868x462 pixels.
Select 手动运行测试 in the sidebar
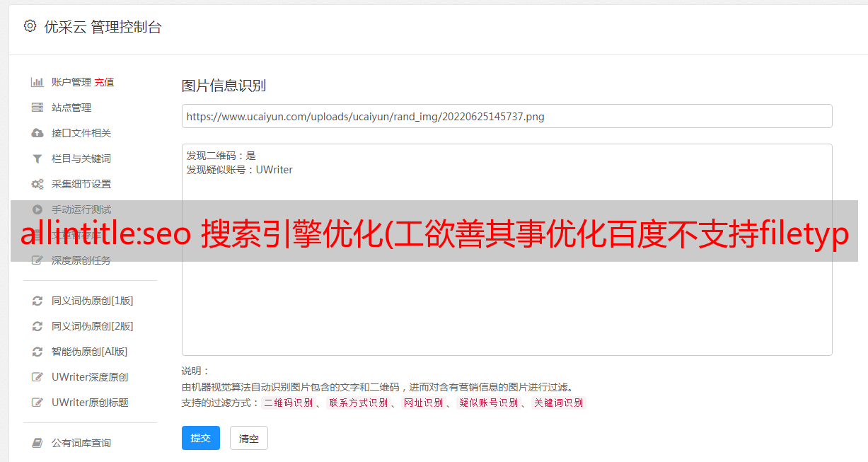point(81,209)
